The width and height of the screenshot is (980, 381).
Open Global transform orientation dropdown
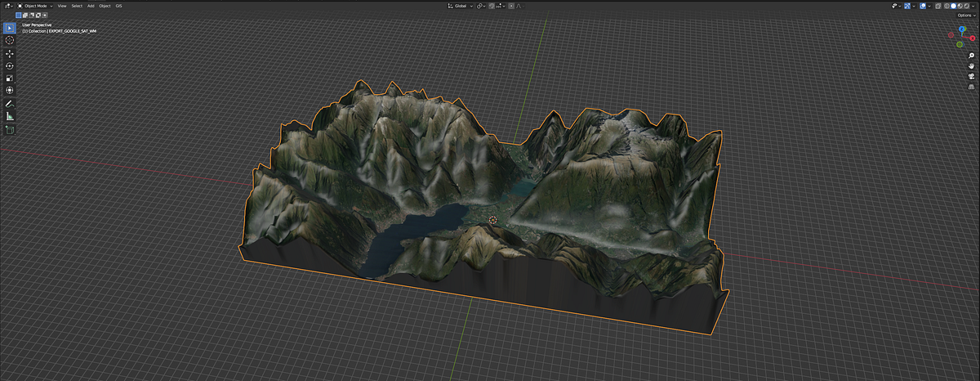tap(460, 6)
